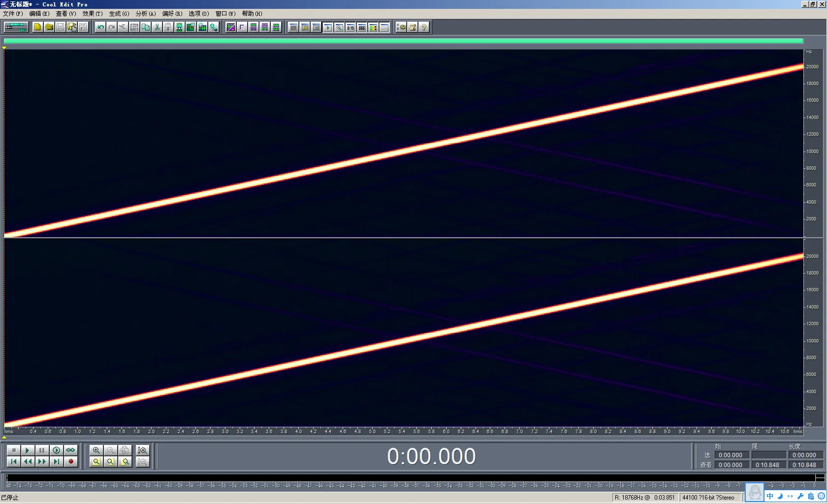Click the help question mark icon
The width and height of the screenshot is (827, 504).
[x=424, y=27]
